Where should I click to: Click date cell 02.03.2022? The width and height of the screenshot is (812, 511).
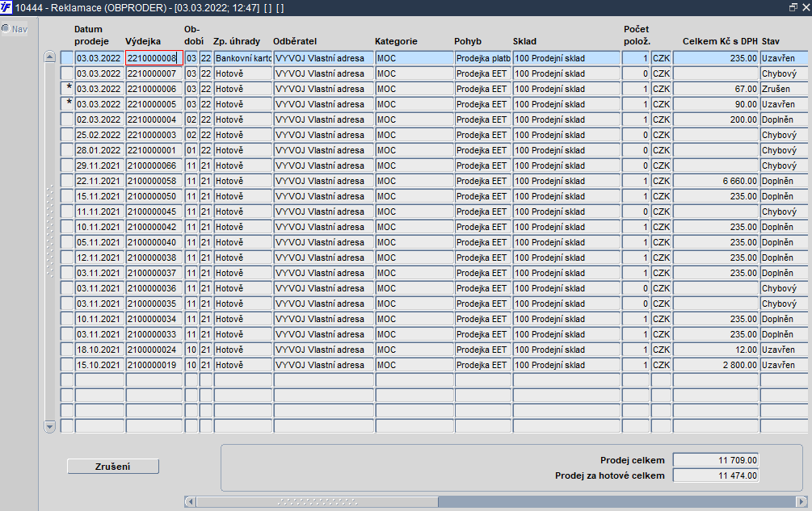(x=99, y=119)
